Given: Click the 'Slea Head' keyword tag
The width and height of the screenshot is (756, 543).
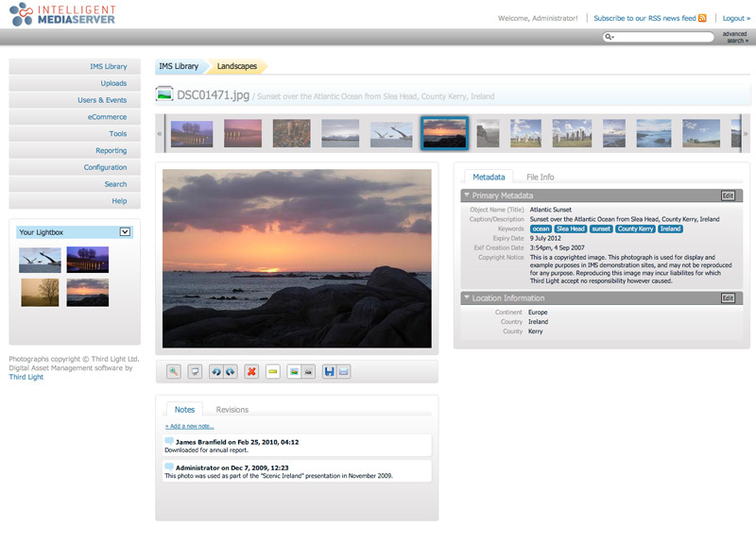Looking at the screenshot, I should point(571,229).
